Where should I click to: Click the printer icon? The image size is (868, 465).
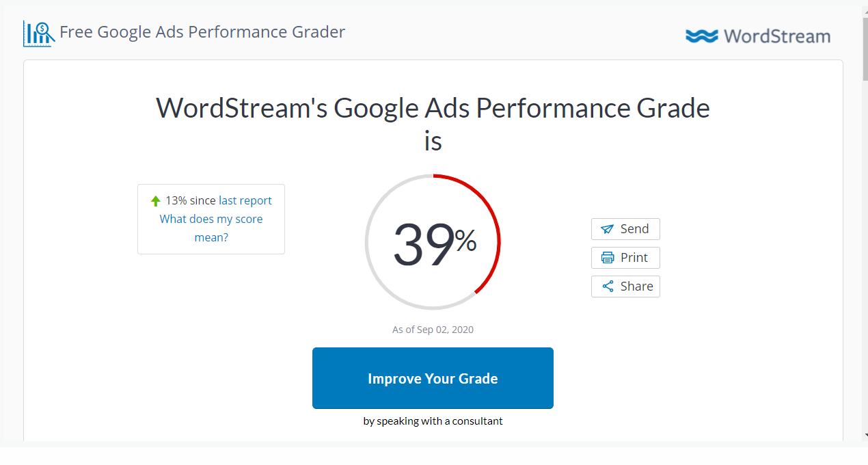(607, 258)
